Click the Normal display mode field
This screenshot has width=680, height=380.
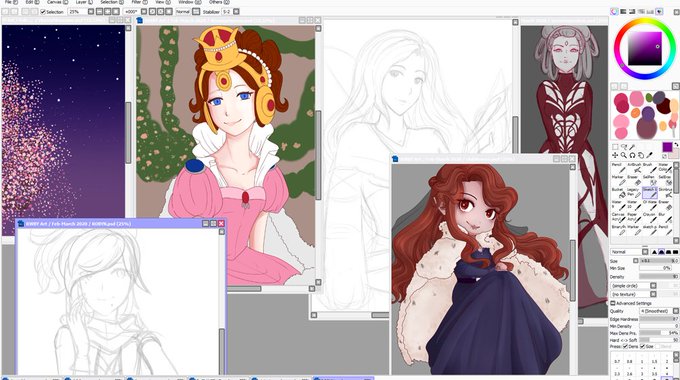coord(183,12)
